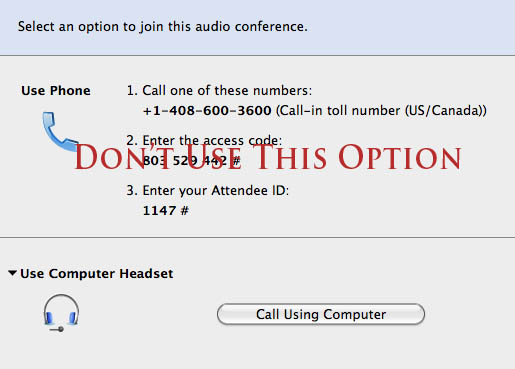Click the blue telephone handset icon
Viewport: 515px width, 369px height.
click(60, 132)
